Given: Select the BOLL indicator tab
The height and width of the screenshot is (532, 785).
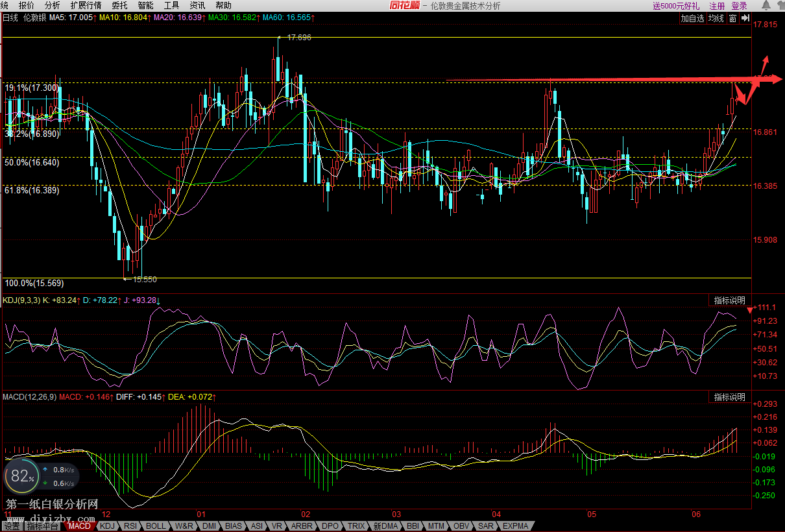Looking at the screenshot, I should coord(156,526).
